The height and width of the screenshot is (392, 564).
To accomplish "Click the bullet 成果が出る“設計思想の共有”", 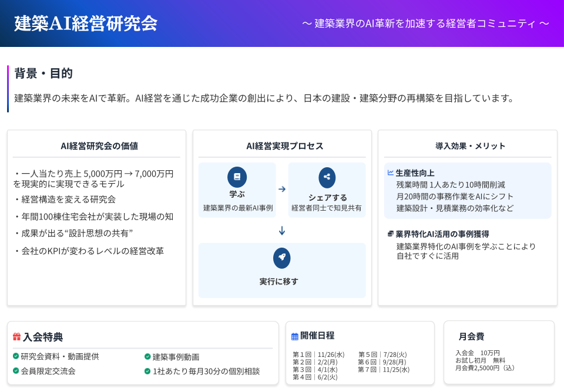I will tap(73, 233).
